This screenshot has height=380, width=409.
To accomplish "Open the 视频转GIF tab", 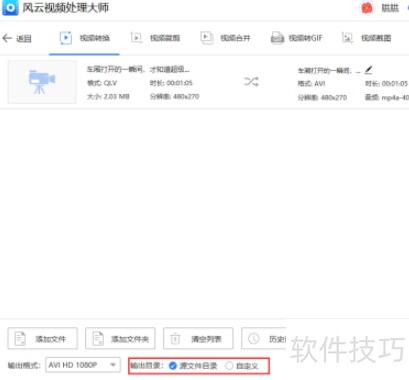I will pyautogui.click(x=296, y=38).
